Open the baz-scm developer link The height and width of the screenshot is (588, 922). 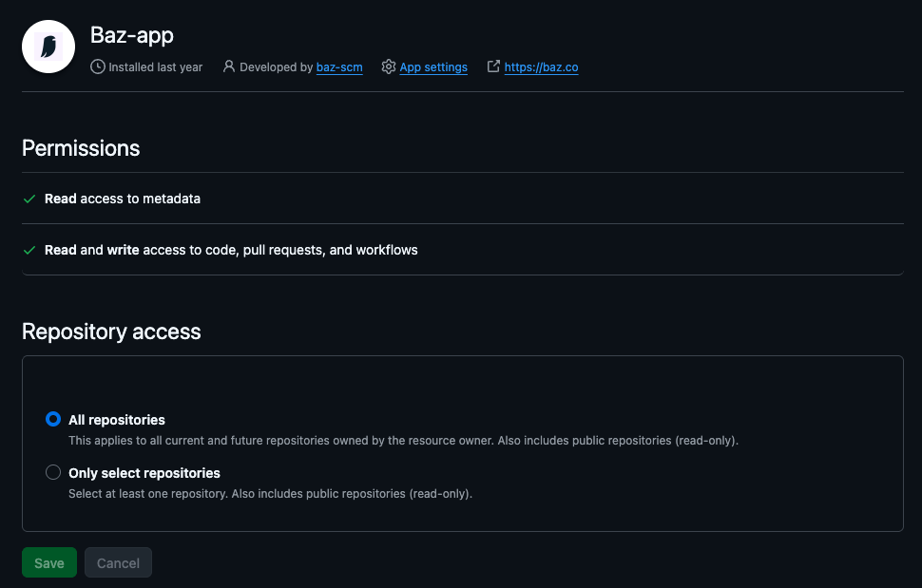pyautogui.click(x=339, y=67)
